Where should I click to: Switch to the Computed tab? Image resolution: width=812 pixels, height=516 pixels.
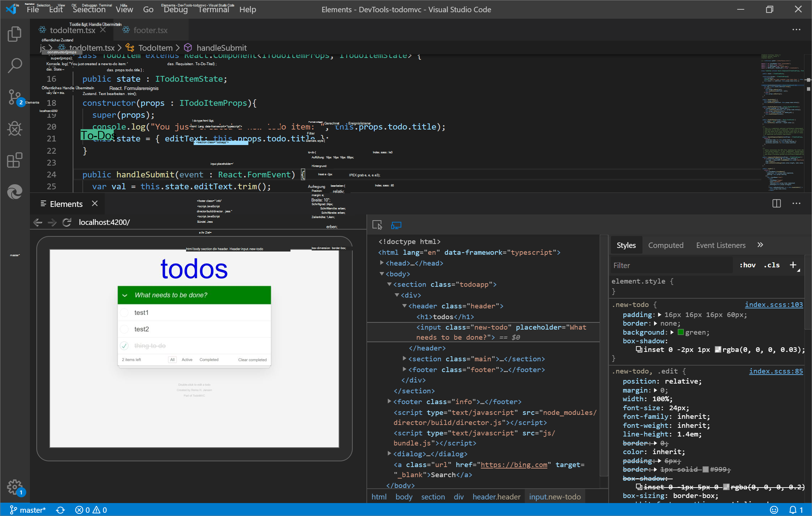666,245
